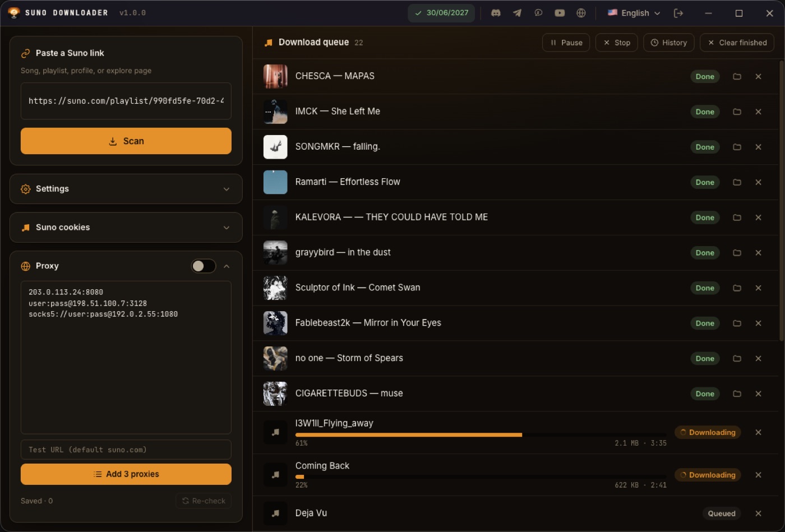This screenshot has height=532, width=785.
Task: Remove Storm of Spears from the queue
Action: tap(758, 359)
